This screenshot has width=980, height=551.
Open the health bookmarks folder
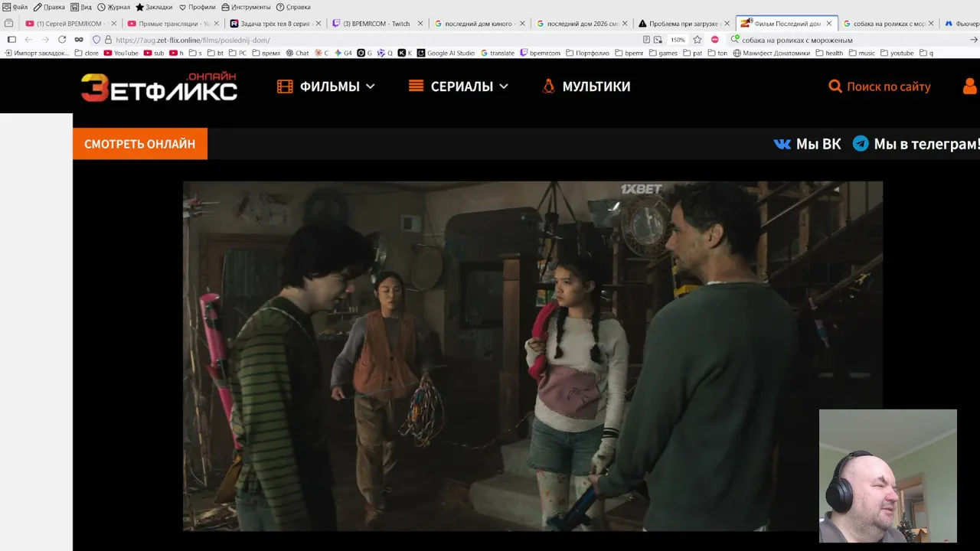[x=829, y=54]
